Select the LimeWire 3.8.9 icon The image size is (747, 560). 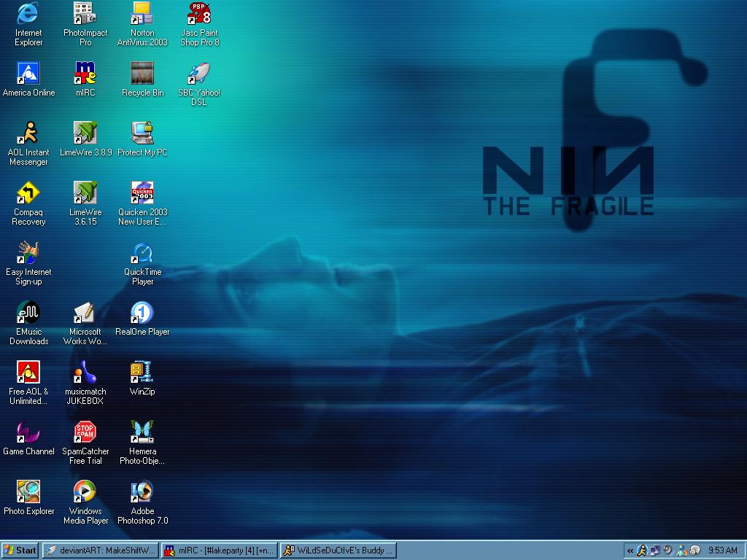click(85, 133)
